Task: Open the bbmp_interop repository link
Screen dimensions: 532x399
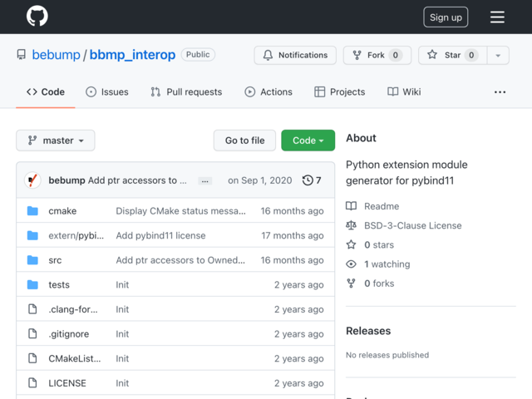Action: pos(132,55)
